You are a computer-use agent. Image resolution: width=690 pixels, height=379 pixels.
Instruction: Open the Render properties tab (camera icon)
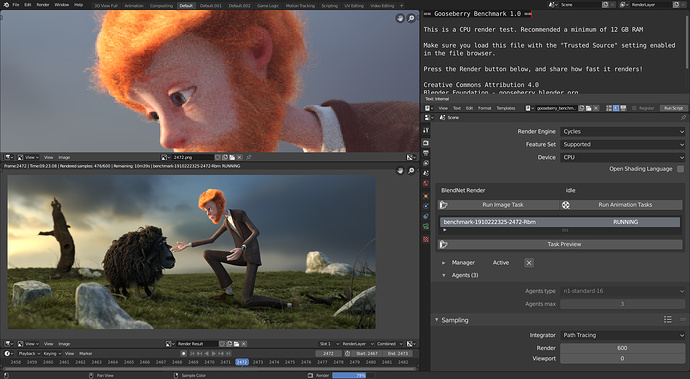[x=426, y=143]
